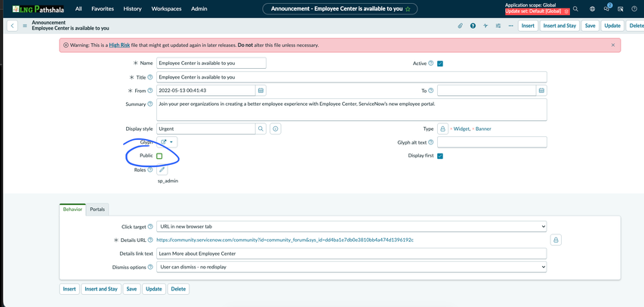Click the top Update button

(612, 26)
